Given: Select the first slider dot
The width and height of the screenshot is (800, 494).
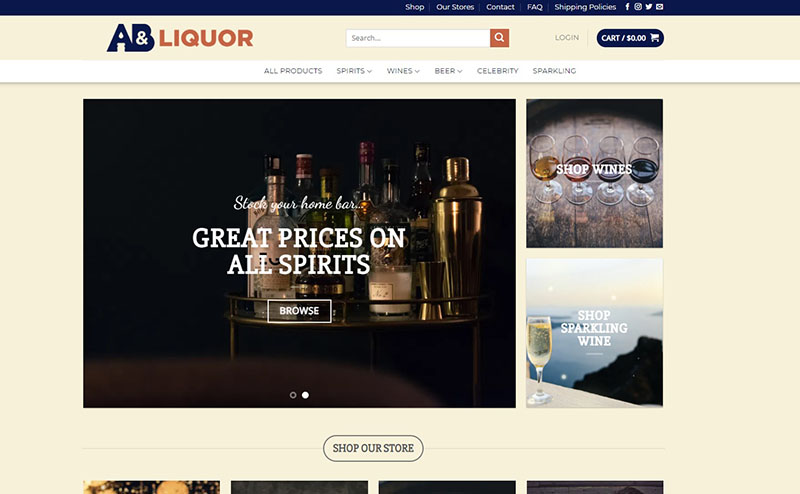Looking at the screenshot, I should (293, 395).
